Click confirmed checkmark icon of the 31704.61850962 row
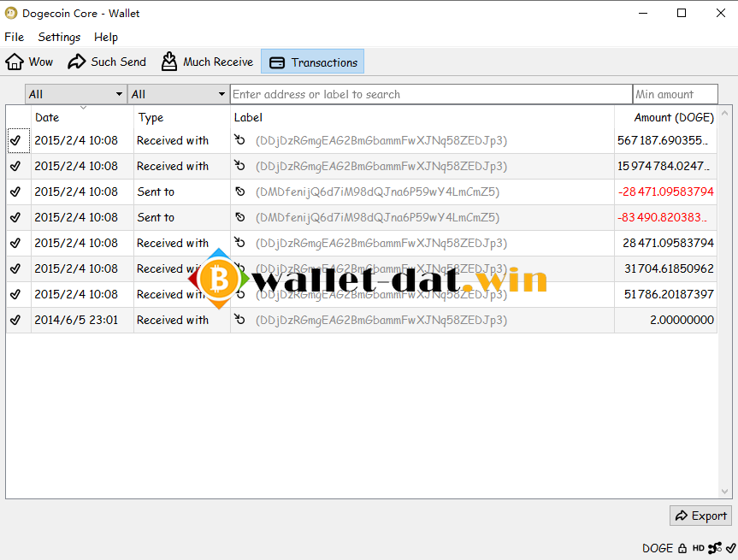The image size is (738, 560). (x=15, y=268)
